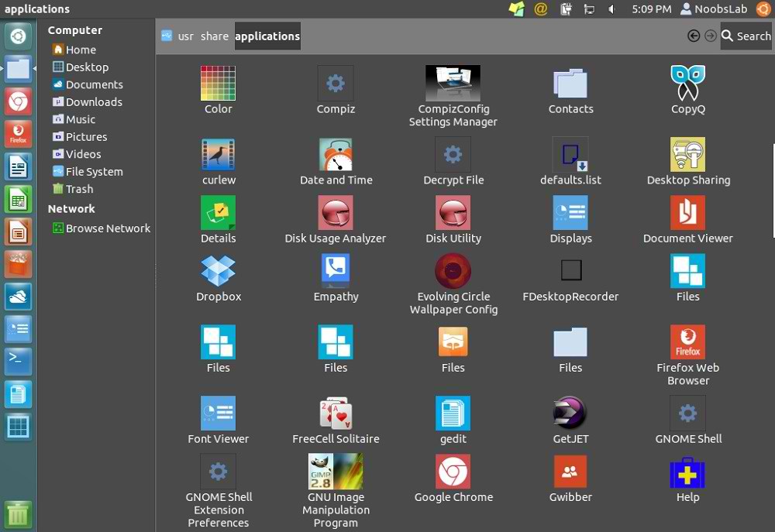Open the curlew application

coord(218,154)
